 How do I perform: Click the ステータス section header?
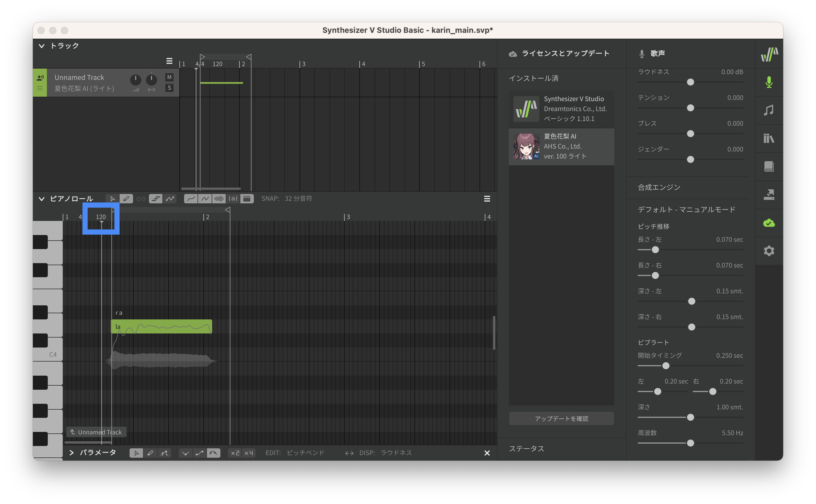[527, 449]
